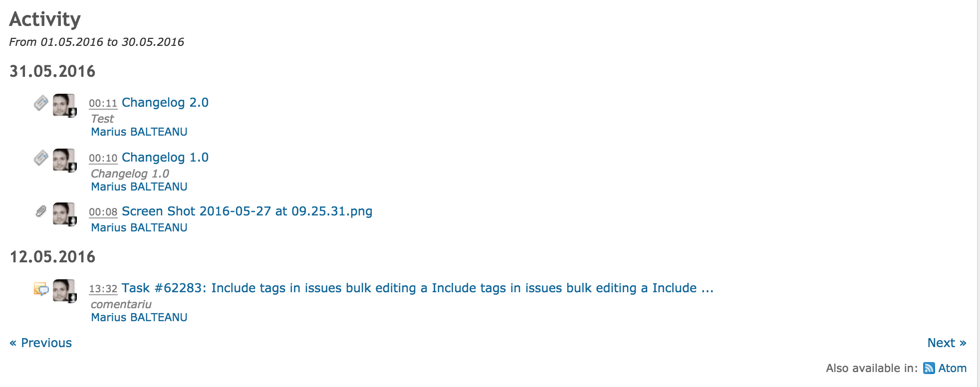Click the version tag icon beside Changelog 1.0
This screenshot has width=980, height=387.
click(x=41, y=158)
